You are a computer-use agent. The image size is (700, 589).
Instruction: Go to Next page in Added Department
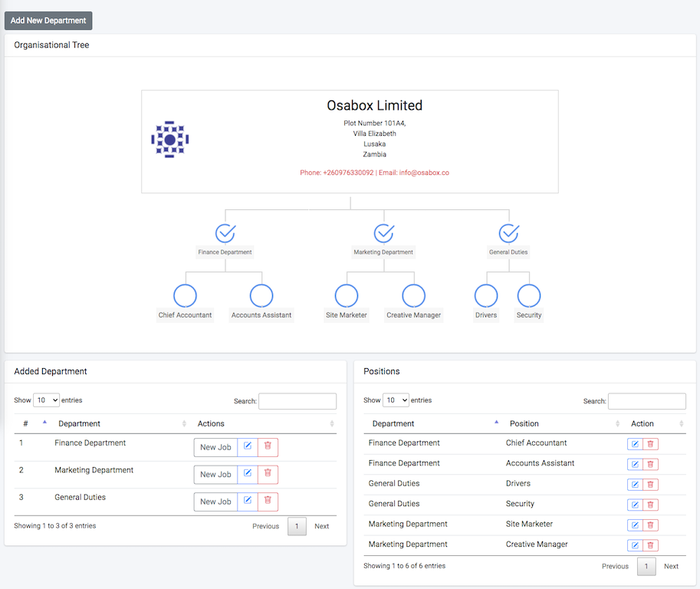point(321,526)
